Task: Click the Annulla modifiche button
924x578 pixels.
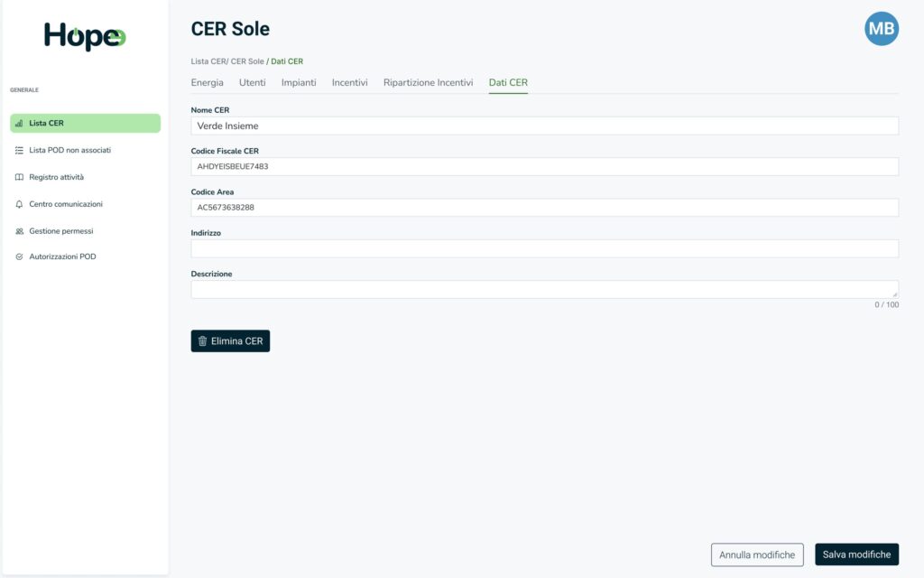Action: [x=757, y=555]
